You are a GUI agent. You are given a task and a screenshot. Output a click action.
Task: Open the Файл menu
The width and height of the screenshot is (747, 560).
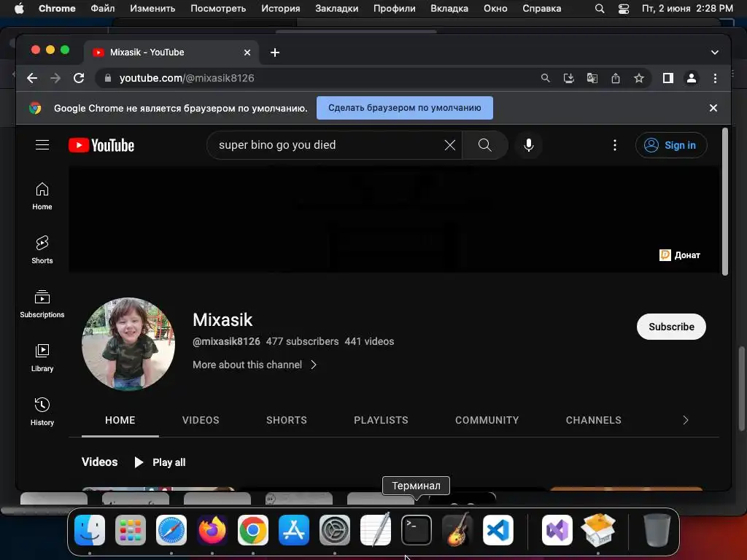102,9
